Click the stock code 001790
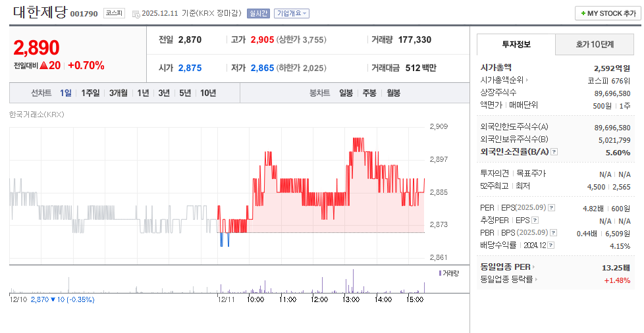Screen dimensions: 644x333 click(84, 14)
